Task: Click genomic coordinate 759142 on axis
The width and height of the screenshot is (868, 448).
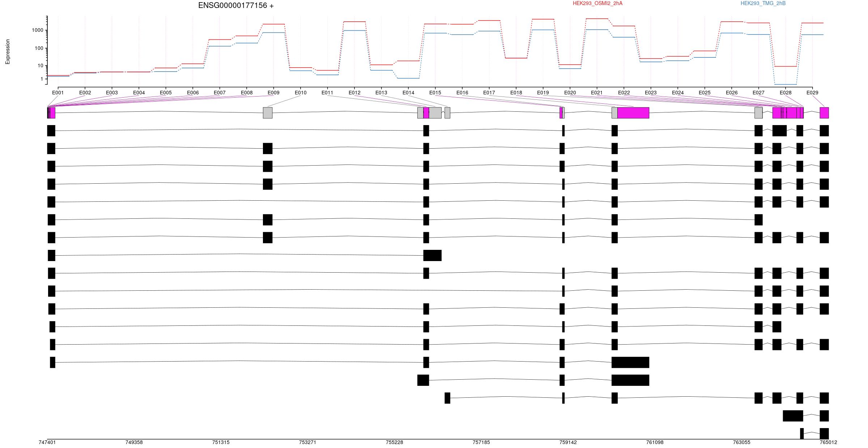Action: pyautogui.click(x=568, y=443)
